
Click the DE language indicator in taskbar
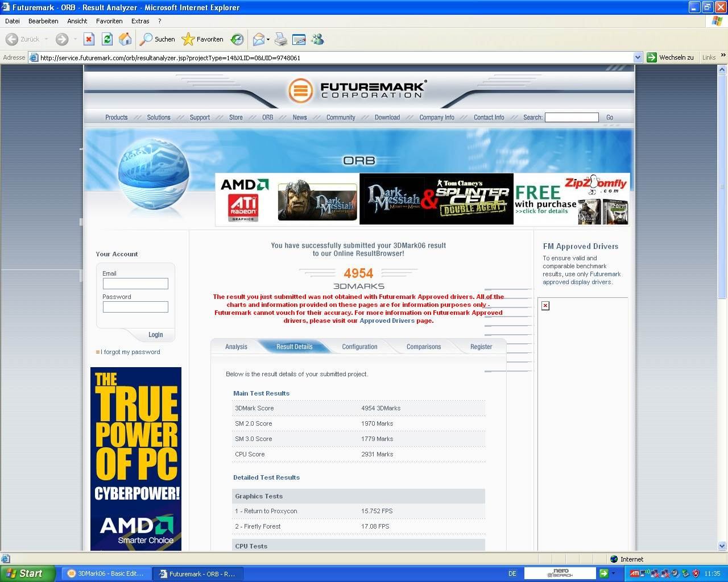pyautogui.click(x=512, y=573)
